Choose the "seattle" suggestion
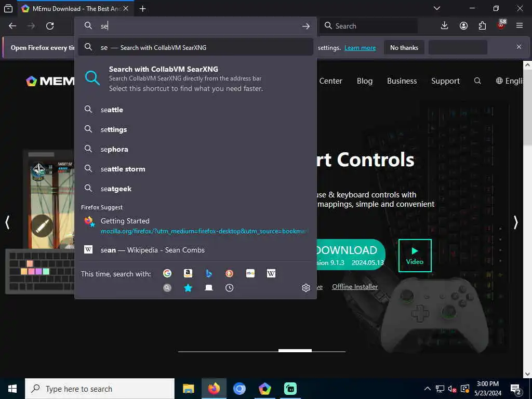 click(x=195, y=110)
